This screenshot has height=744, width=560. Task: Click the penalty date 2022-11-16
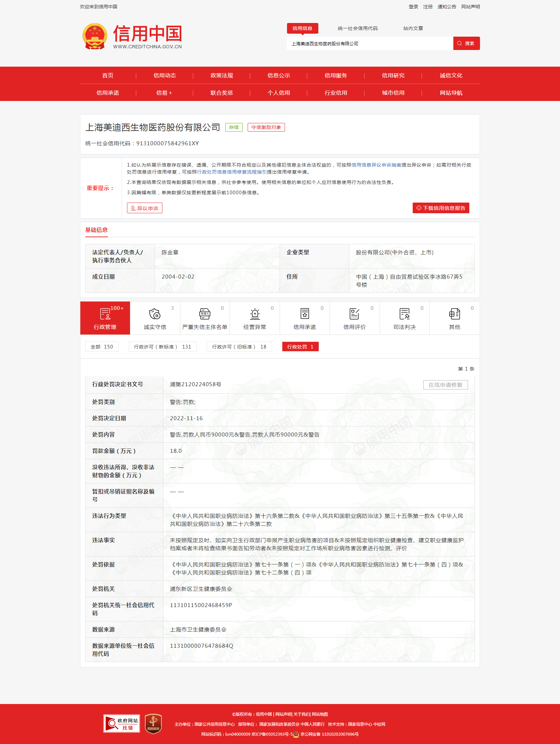186,418
